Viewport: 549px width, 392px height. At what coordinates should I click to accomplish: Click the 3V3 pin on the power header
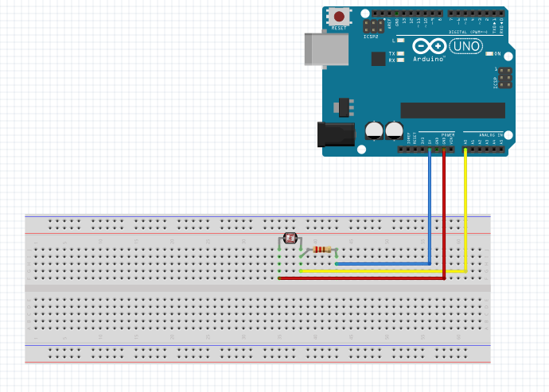tap(422, 149)
